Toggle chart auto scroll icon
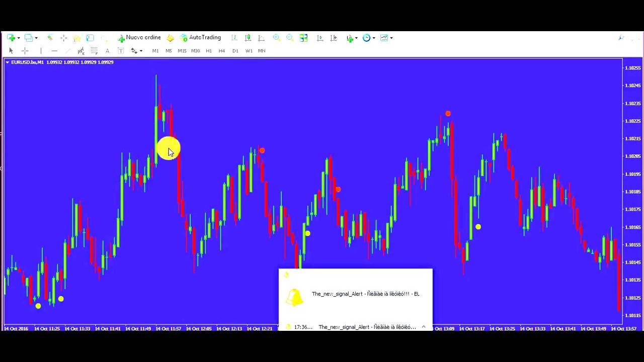 coord(320,38)
